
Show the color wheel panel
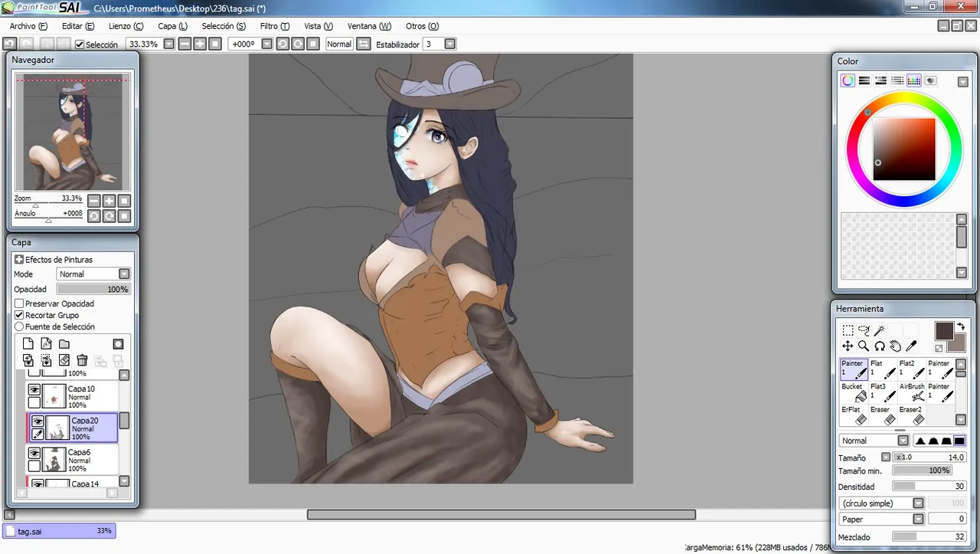point(848,80)
